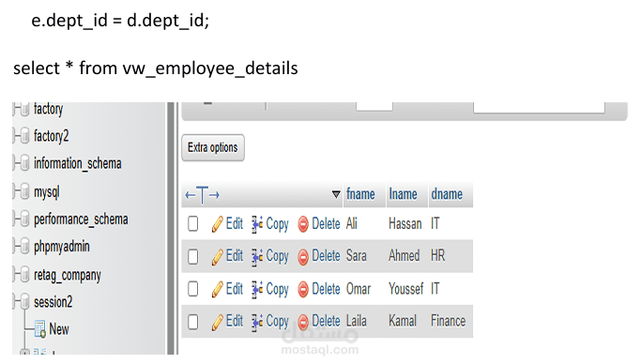Select the checkbox for the Laila Kamal row
641x364 pixels.
coord(193,322)
